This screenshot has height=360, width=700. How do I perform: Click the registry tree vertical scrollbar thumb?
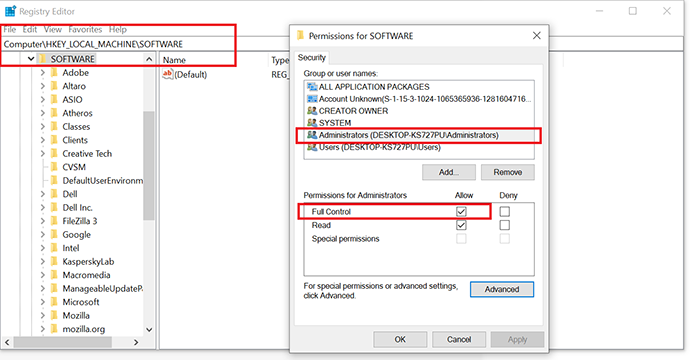coord(149,165)
